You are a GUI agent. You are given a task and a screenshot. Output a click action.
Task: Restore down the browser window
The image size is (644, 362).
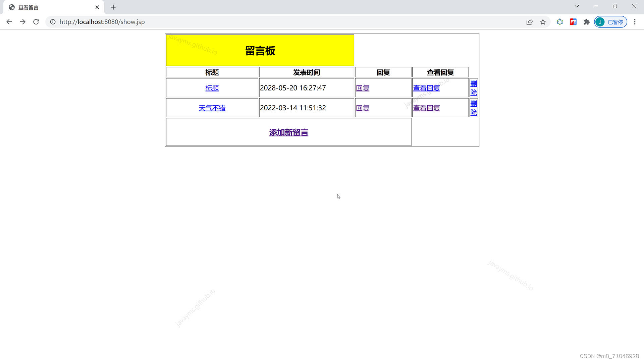(615, 6)
